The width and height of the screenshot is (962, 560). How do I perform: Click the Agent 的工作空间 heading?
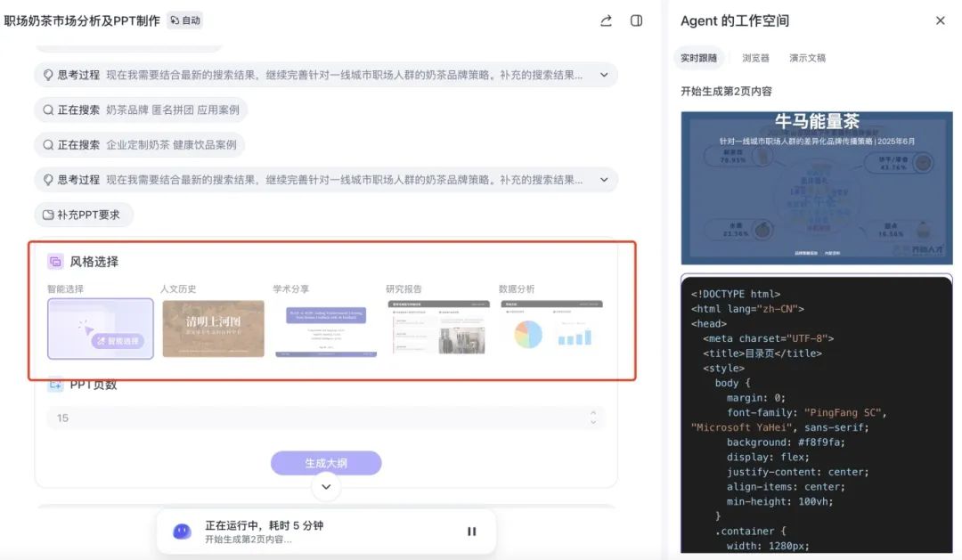pos(734,20)
